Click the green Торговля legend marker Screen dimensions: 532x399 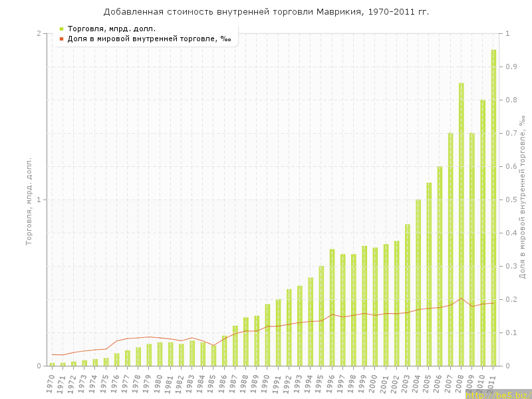click(61, 29)
